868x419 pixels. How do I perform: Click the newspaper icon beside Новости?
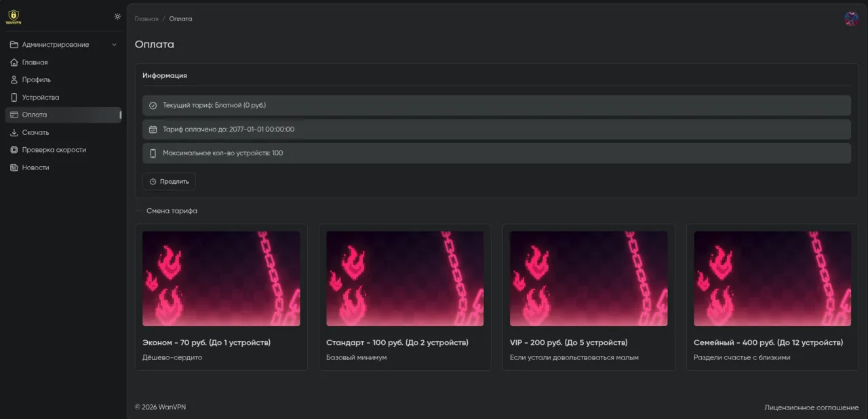[x=14, y=167]
